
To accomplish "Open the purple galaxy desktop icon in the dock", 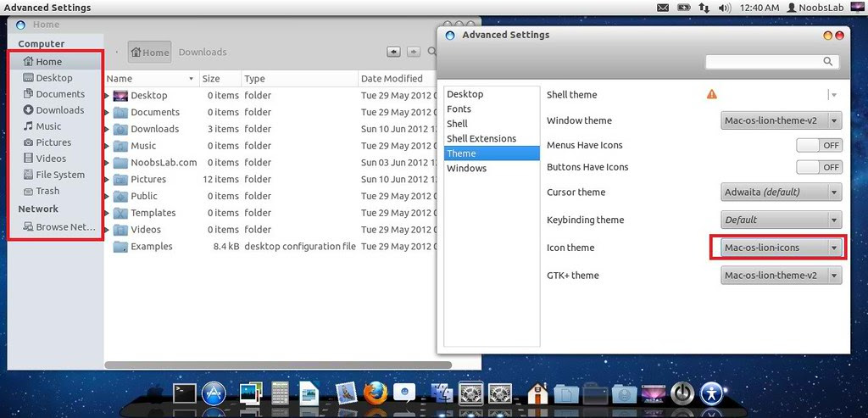I will coord(654,393).
